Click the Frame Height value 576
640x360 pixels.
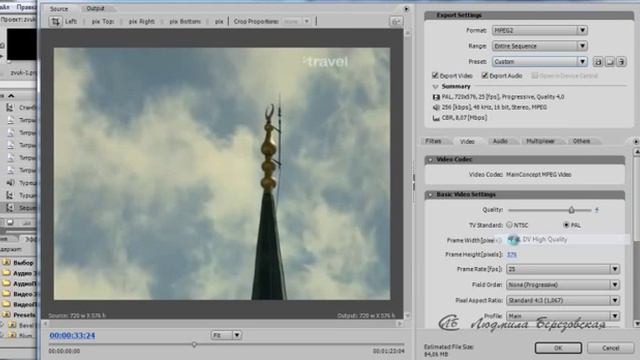512,254
